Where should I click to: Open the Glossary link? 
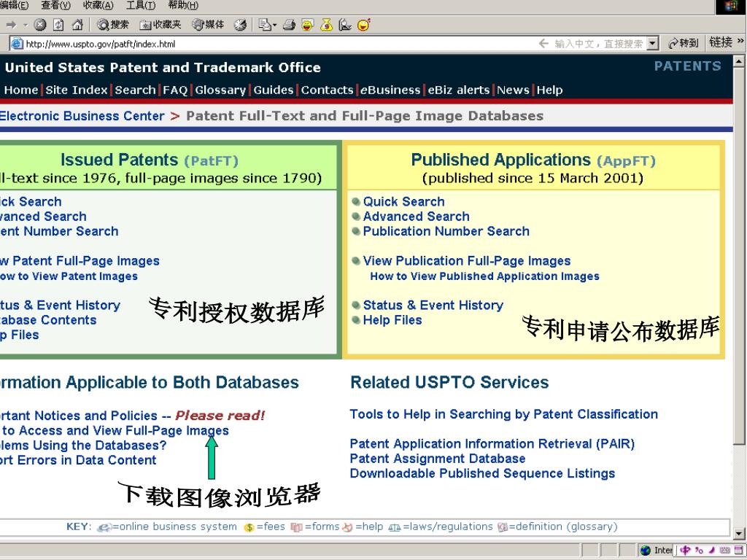click(220, 90)
